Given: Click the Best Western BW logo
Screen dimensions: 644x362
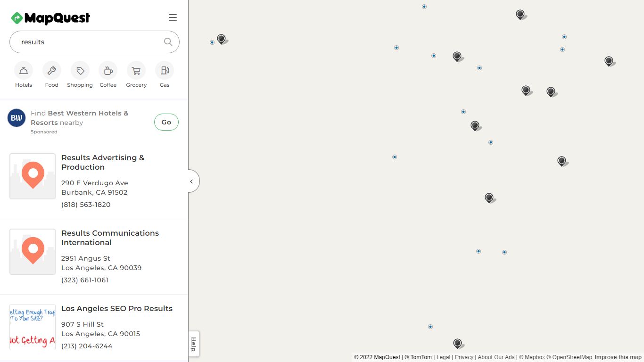Looking at the screenshot, I should [17, 118].
